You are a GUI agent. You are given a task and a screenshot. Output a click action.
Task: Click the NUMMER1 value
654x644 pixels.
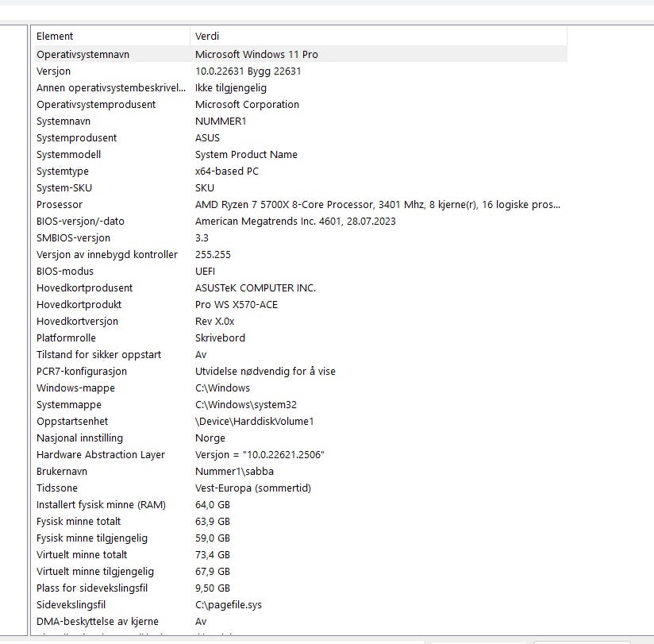point(221,121)
